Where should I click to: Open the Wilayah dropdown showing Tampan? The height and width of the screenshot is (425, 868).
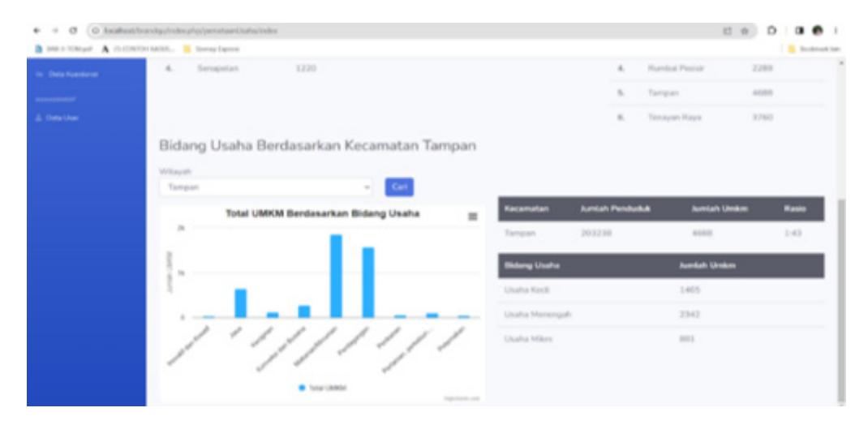click(x=267, y=187)
